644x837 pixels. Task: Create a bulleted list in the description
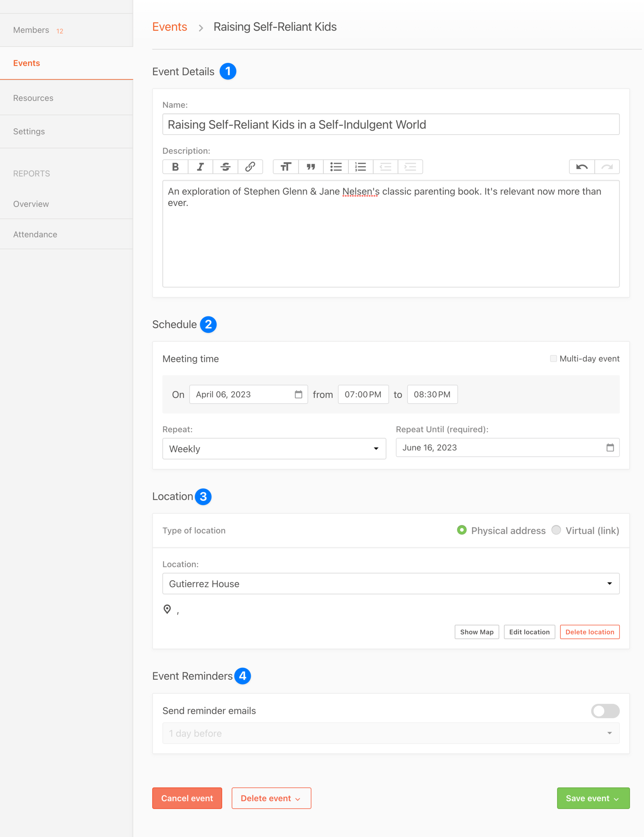click(336, 167)
